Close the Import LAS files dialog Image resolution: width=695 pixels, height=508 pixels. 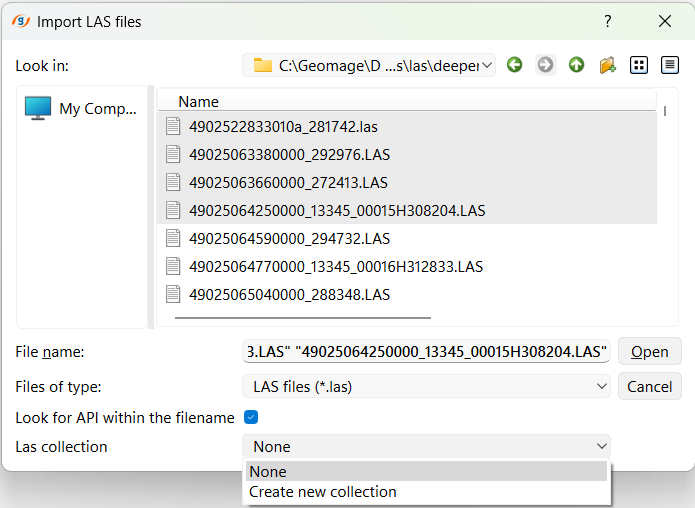click(x=665, y=21)
